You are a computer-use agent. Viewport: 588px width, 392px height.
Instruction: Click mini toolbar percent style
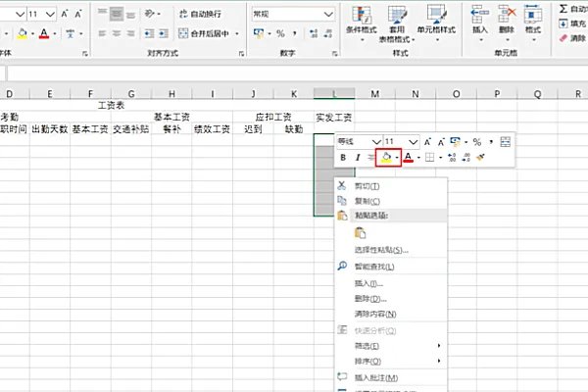pyautogui.click(x=477, y=142)
